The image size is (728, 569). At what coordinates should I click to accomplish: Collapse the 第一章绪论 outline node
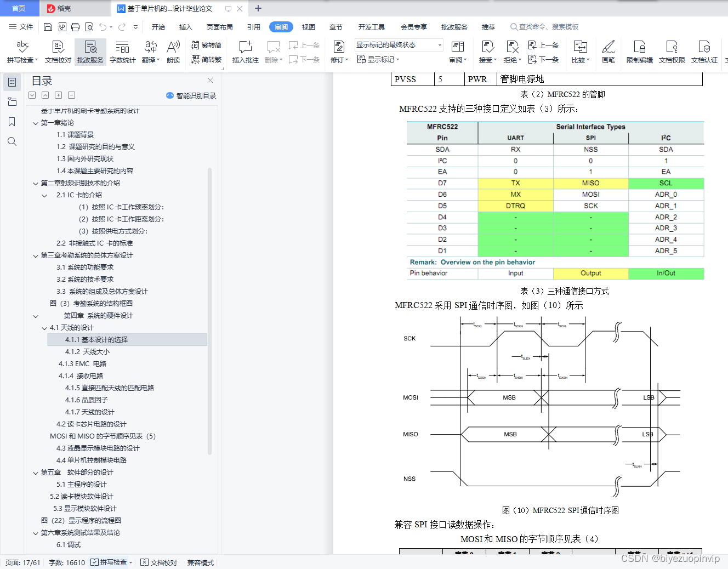click(x=36, y=123)
